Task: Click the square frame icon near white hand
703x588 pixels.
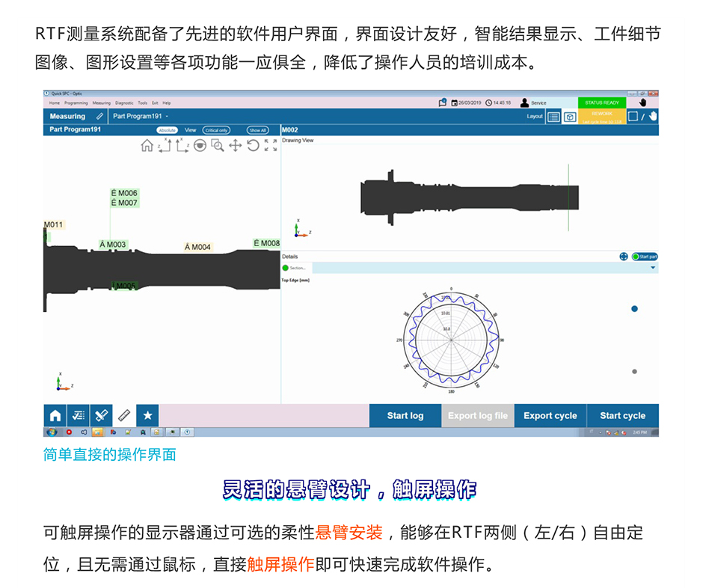Action: pyautogui.click(x=633, y=117)
